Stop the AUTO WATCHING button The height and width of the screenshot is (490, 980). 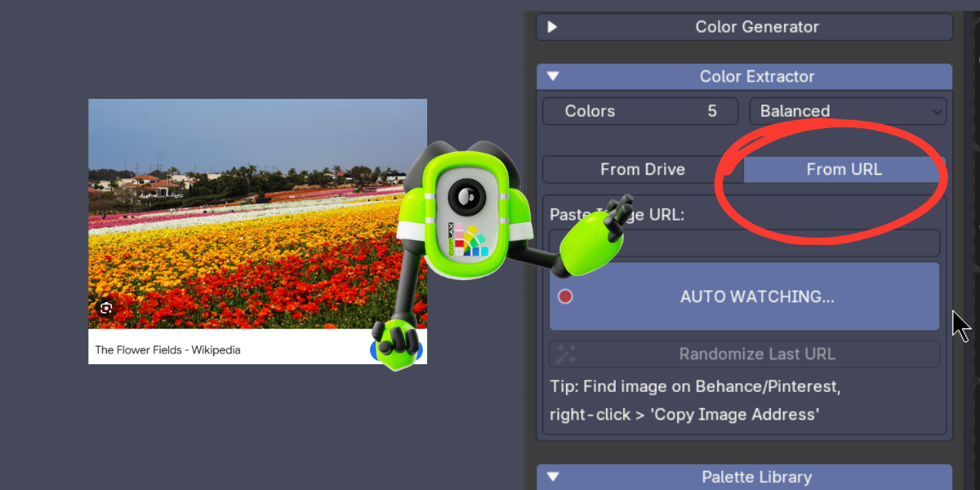[744, 296]
